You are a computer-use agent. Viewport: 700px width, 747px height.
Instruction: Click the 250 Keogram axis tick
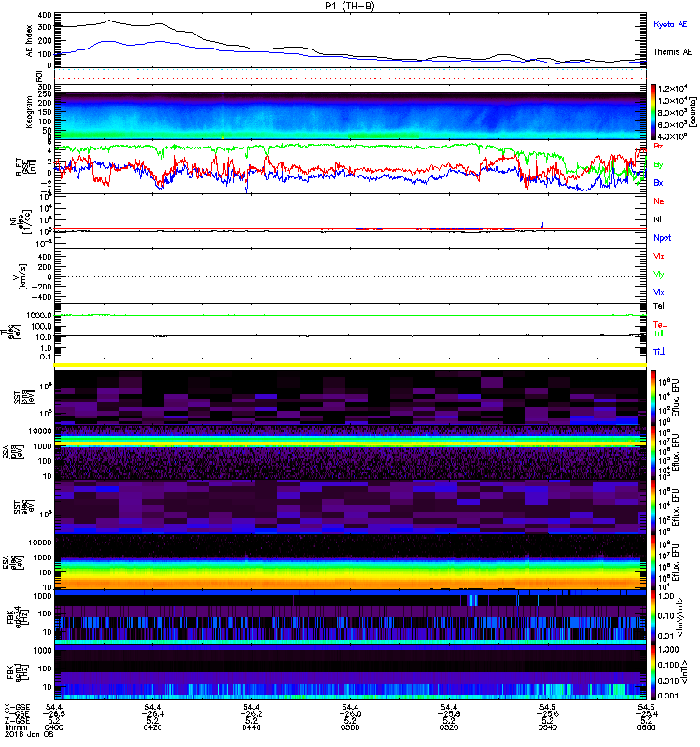pyautogui.click(x=45, y=94)
